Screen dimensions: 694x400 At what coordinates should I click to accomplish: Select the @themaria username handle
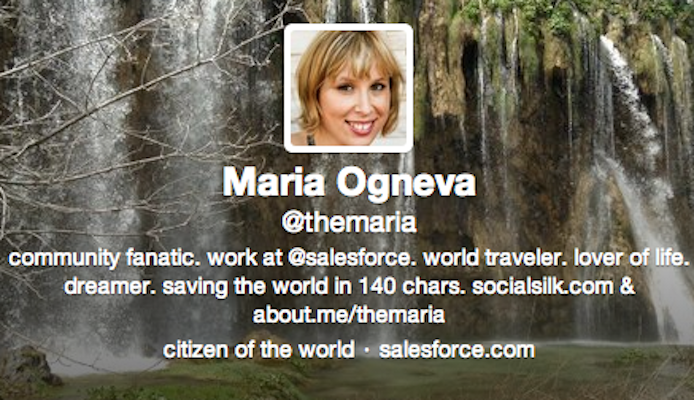pos(349,223)
